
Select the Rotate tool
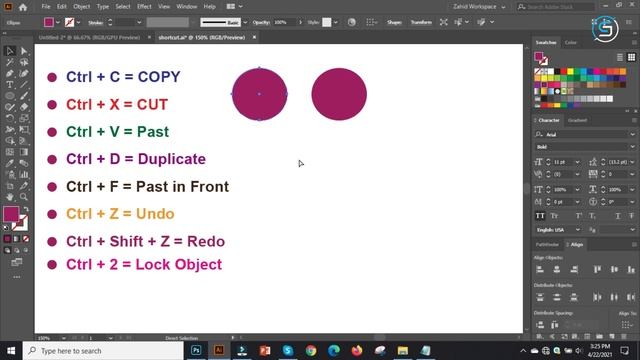coord(10,118)
